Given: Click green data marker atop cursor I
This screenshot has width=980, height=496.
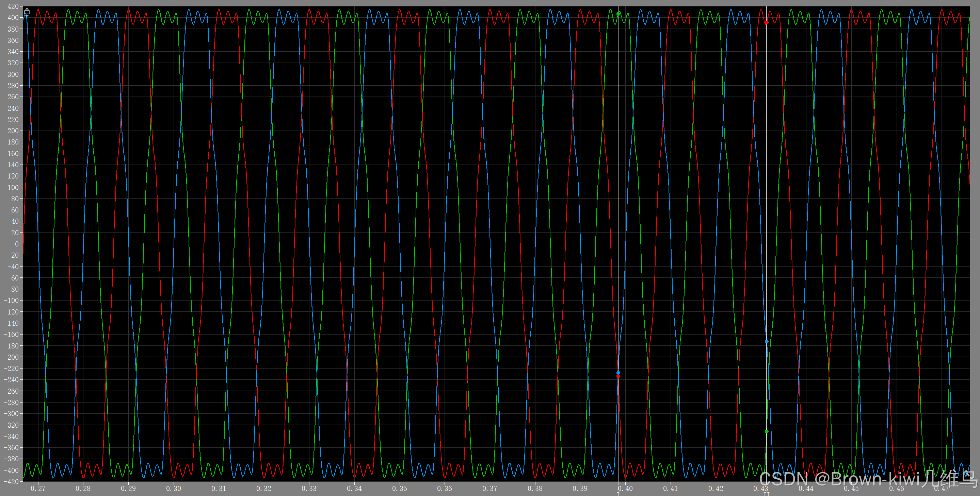Looking at the screenshot, I should [618, 14].
